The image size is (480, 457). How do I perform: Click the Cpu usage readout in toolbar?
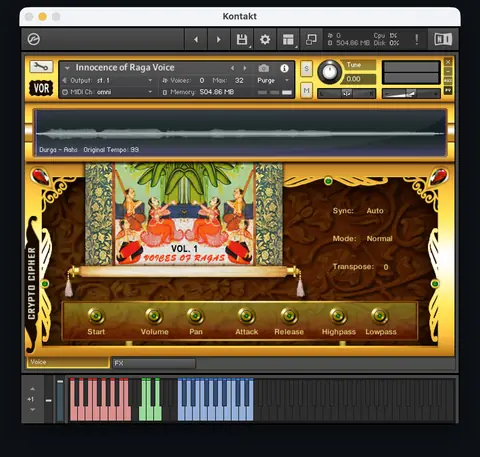tap(385, 35)
